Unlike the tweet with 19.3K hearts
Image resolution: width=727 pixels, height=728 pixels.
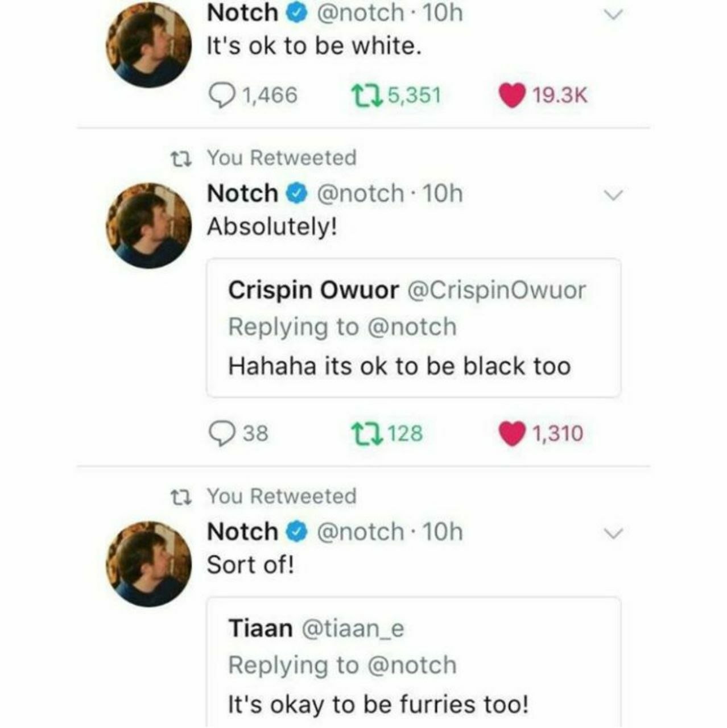coord(512,96)
